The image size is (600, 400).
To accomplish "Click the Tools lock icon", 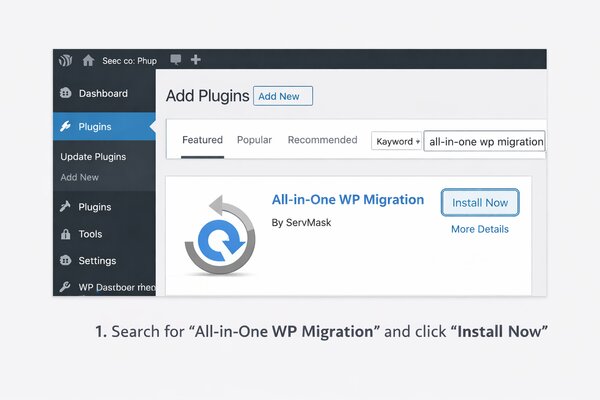I will (65, 234).
